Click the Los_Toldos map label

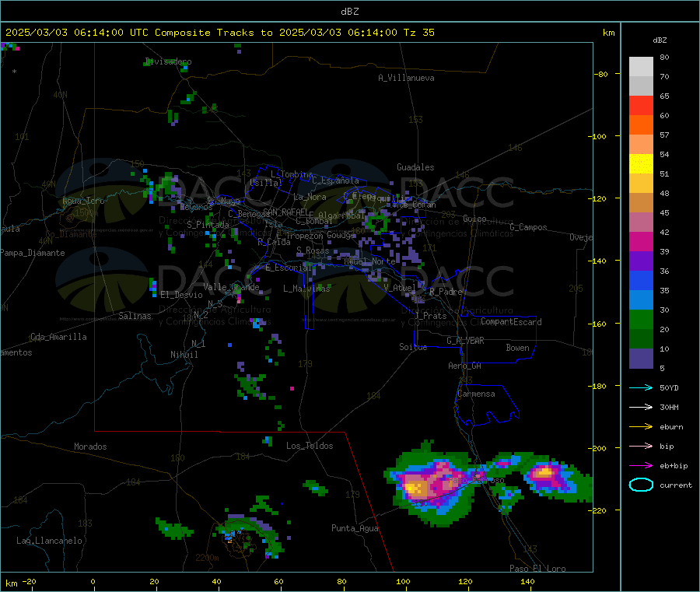coord(310,446)
